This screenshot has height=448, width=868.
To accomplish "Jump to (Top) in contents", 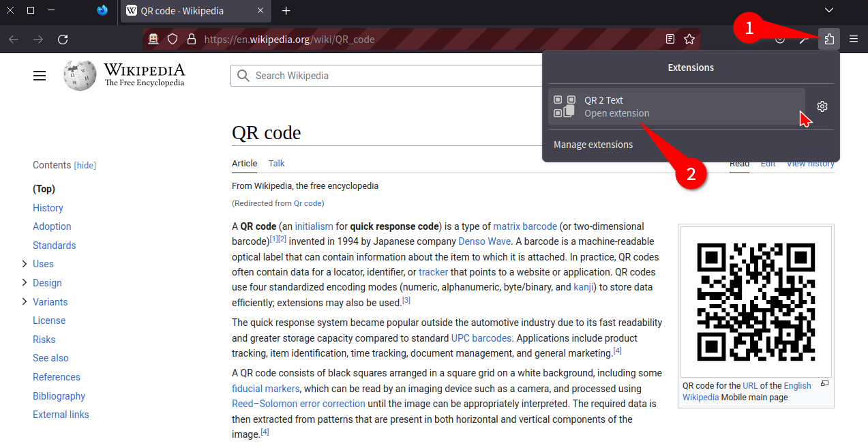I will (x=44, y=189).
